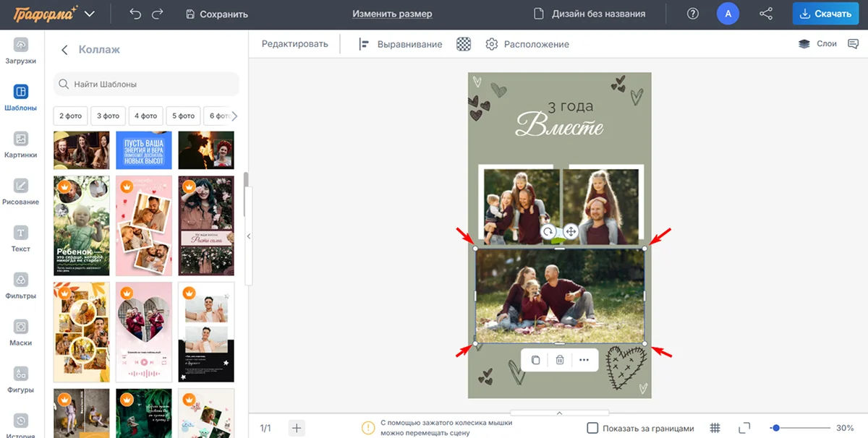Open the help question mark icon
Screen dimensions: 868x438
pyautogui.click(x=693, y=14)
